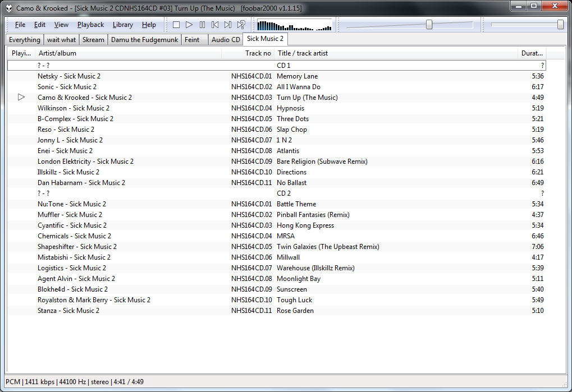Click the Stop playback button
This screenshot has width=572, height=392.
[176, 25]
